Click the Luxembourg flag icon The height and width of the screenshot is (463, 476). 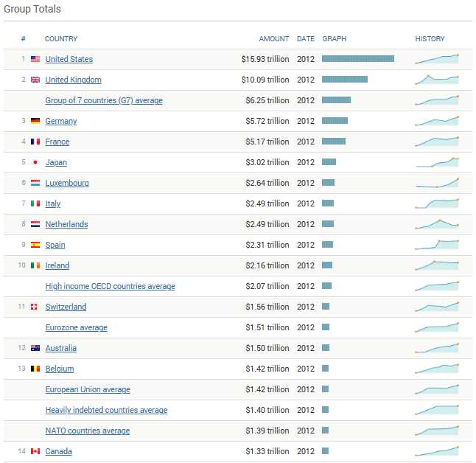click(35, 183)
